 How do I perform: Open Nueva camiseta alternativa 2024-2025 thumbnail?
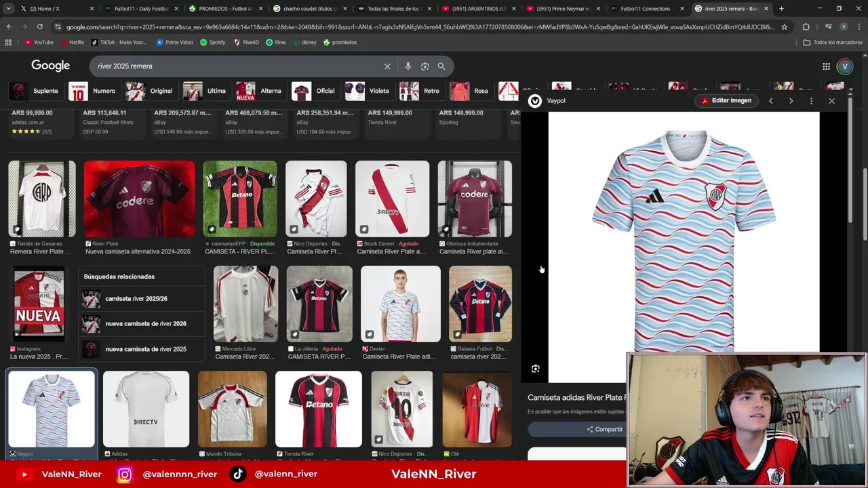click(x=139, y=199)
